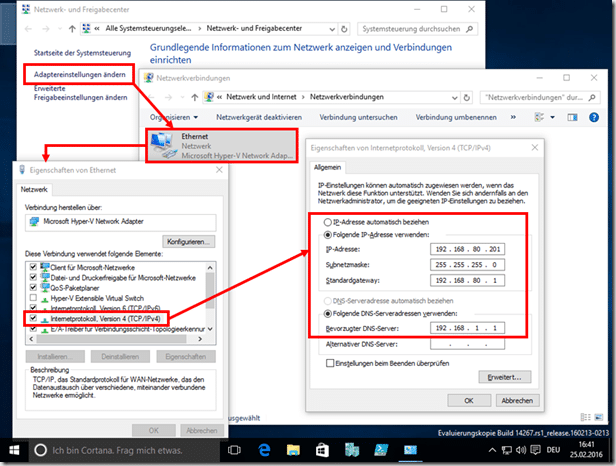
Task: Toggle Datei- und Druckerfreigabe checkbox
Action: click(x=33, y=277)
